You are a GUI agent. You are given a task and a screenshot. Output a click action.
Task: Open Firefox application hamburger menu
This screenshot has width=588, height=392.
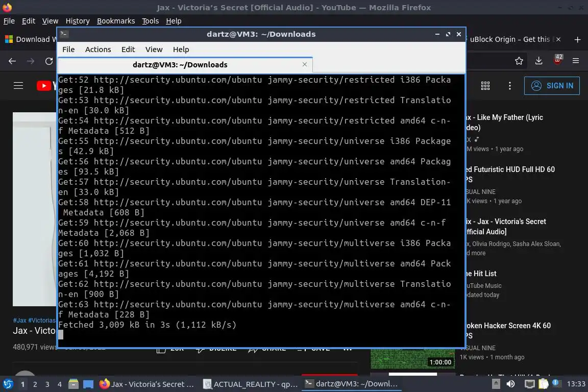[x=576, y=61]
